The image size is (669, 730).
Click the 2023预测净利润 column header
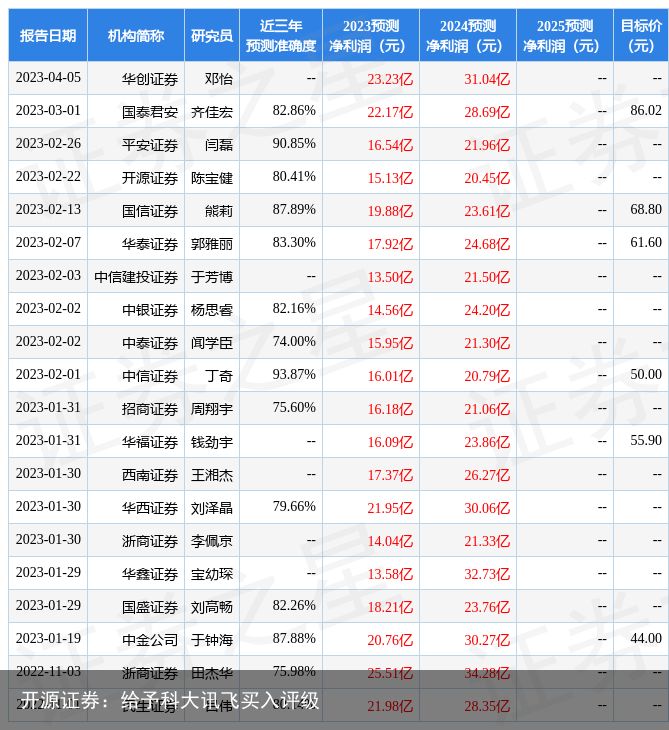coord(371,35)
